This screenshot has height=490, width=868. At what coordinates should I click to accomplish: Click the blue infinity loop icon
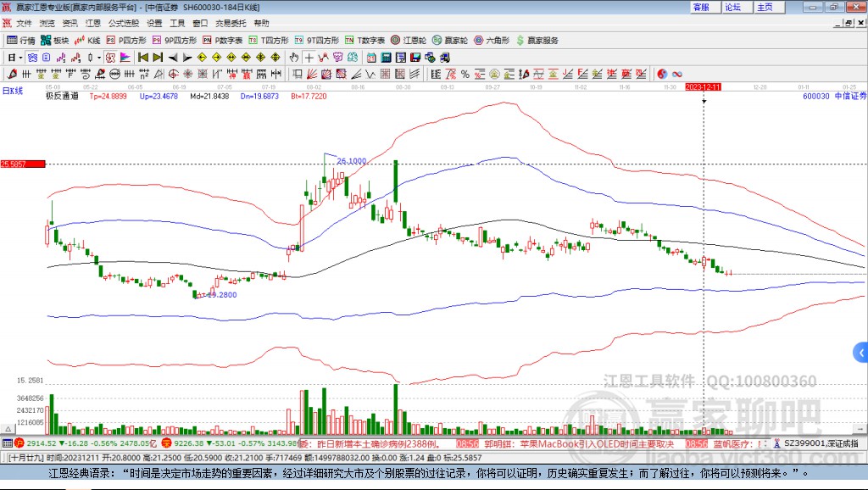[x=677, y=75]
